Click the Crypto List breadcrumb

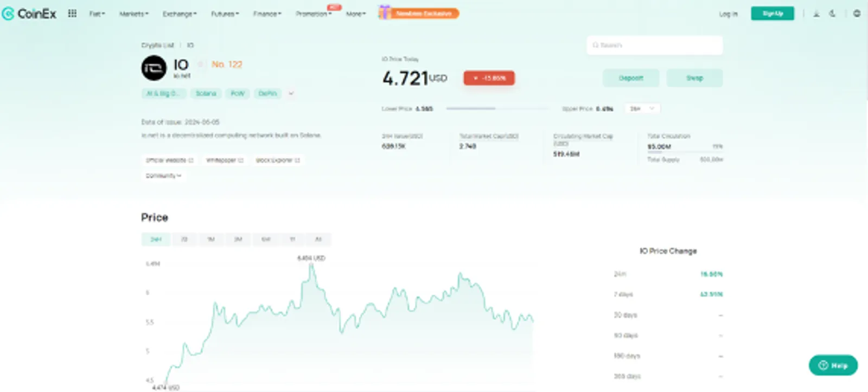[x=158, y=45]
